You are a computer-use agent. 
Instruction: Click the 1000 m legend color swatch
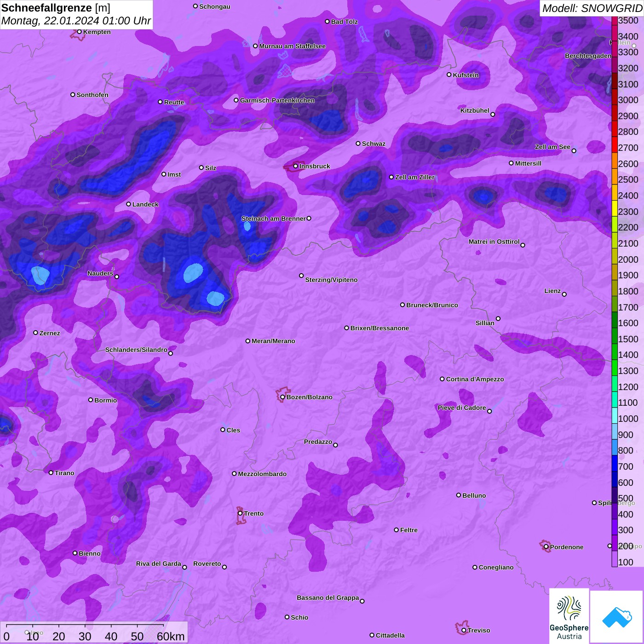tap(615, 416)
